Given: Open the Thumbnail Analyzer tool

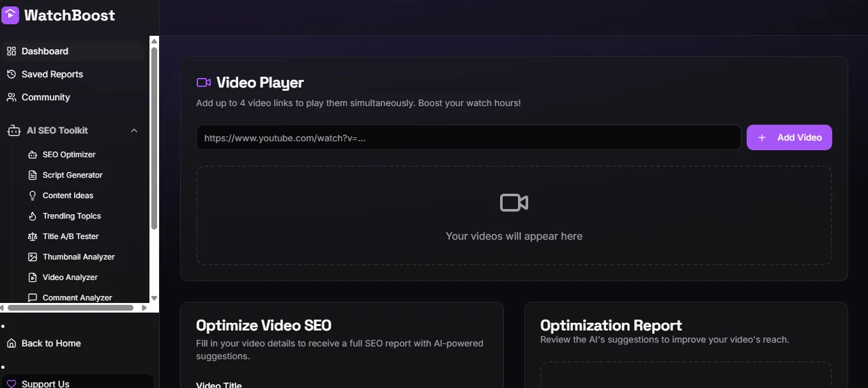Looking at the screenshot, I should point(78,257).
